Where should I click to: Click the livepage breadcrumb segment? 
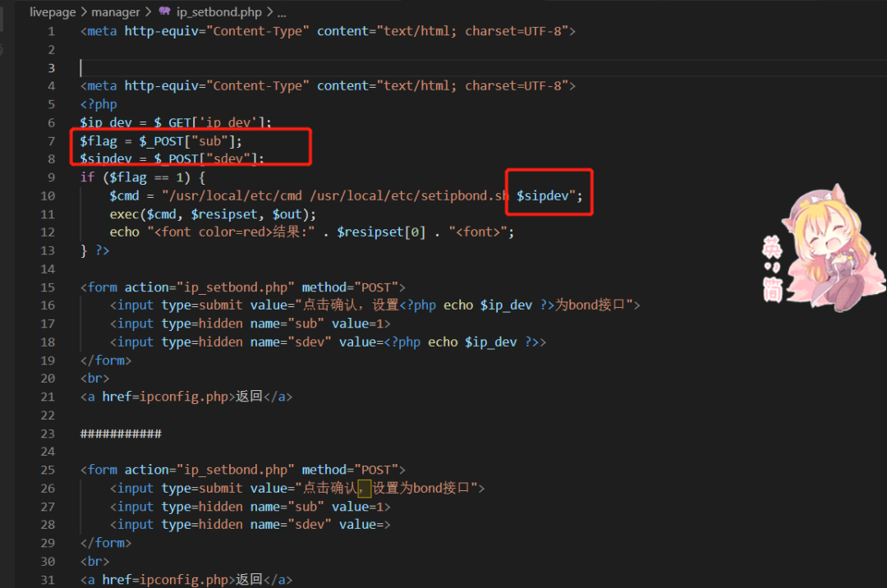pyautogui.click(x=53, y=11)
